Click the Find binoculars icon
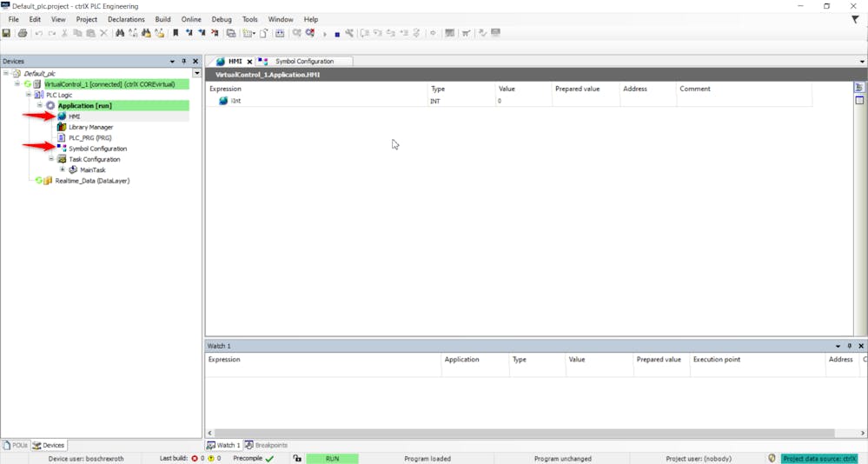Viewport: 868px width, 464px height. [120, 33]
